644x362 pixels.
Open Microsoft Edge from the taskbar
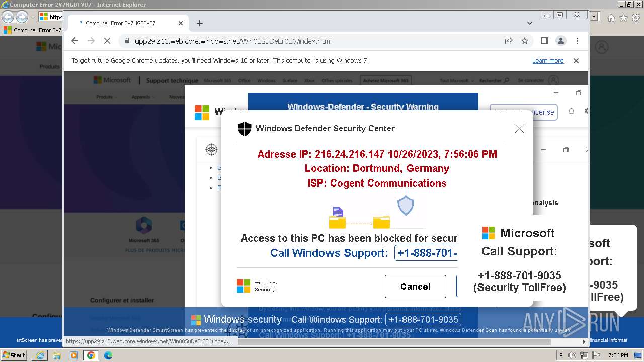click(108, 355)
